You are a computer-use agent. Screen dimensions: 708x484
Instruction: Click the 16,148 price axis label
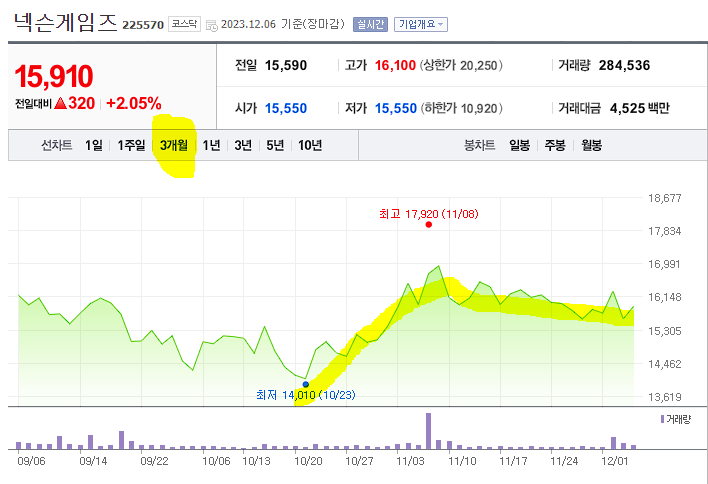click(x=665, y=298)
